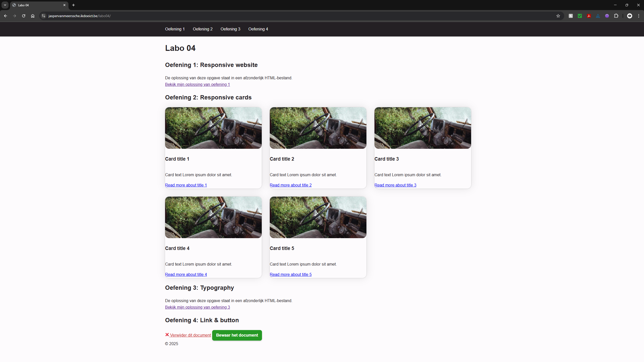
Task: Open Chrome's three-dot menu
Action: (x=638, y=16)
